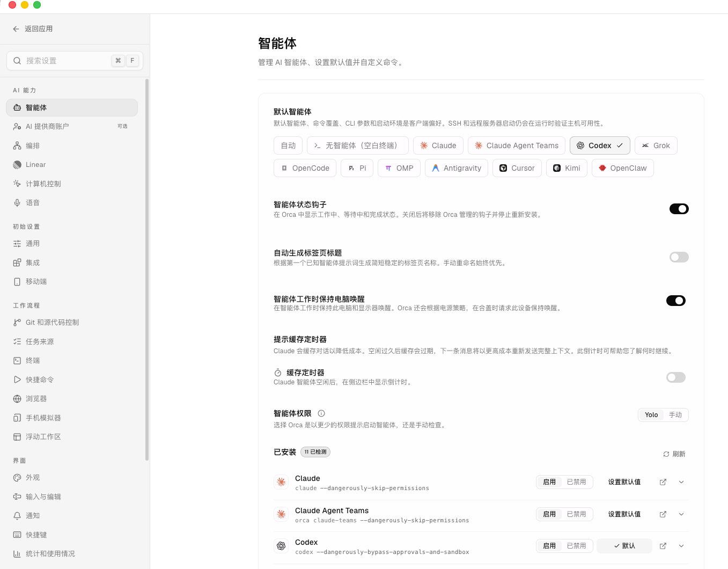Select Antigravity as the default agent
Viewport: 728px width, 569px height.
point(457,168)
